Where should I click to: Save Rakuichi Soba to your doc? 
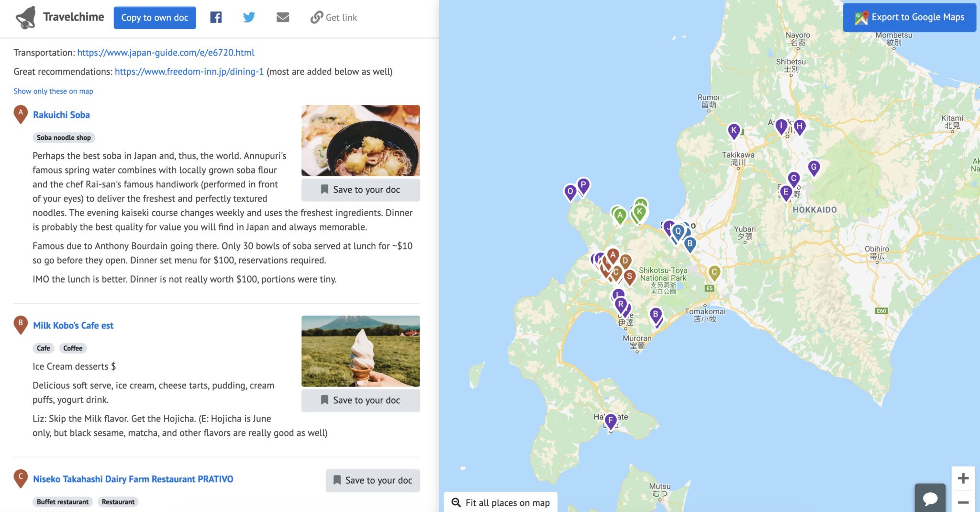[360, 190]
